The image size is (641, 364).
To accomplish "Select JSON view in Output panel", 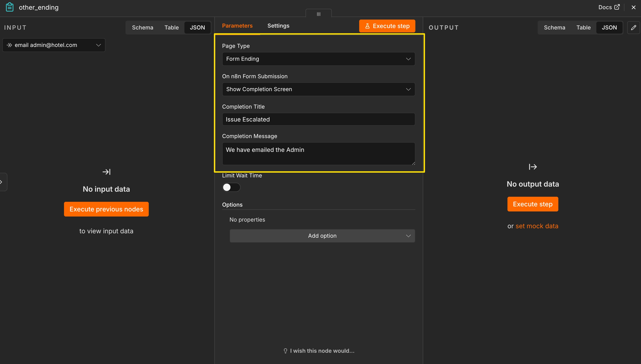I will point(609,28).
